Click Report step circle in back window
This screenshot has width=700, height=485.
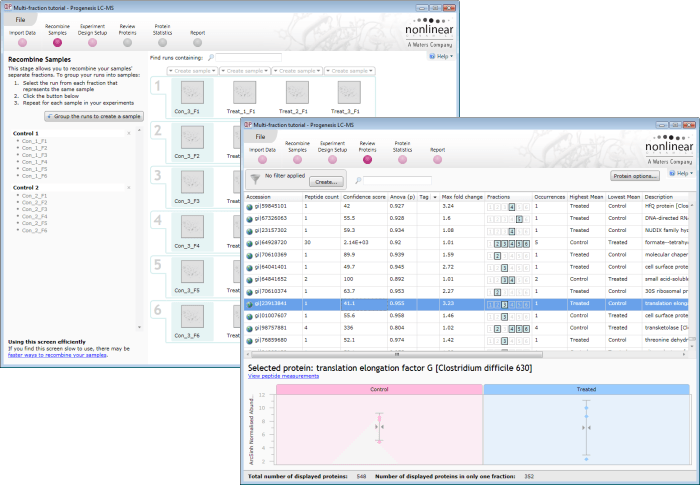point(197,43)
